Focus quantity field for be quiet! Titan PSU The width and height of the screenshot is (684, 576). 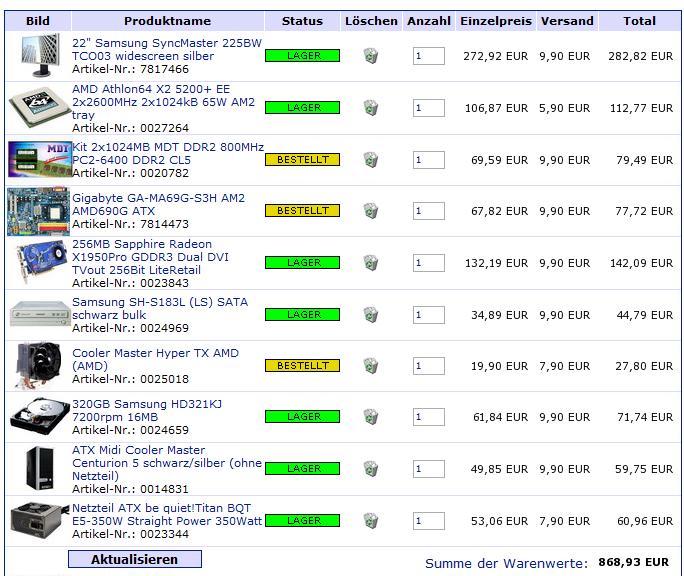coord(429,521)
